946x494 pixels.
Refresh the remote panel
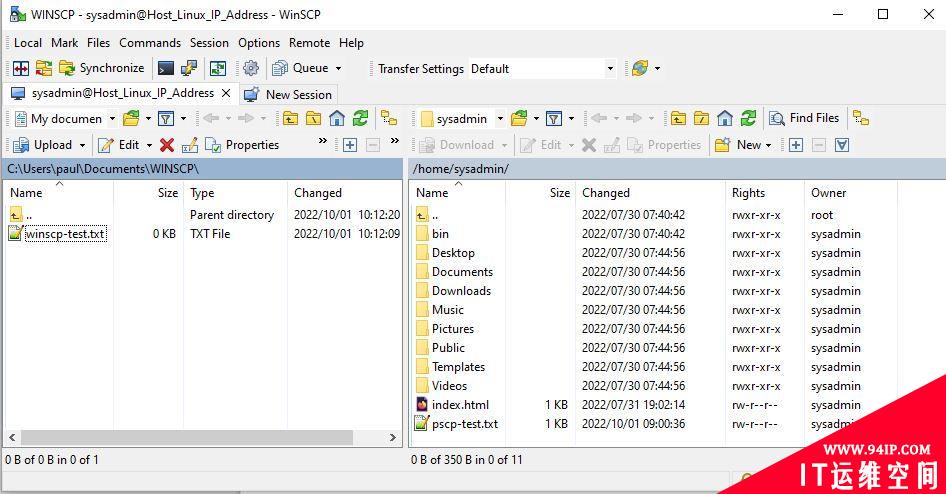[748, 118]
